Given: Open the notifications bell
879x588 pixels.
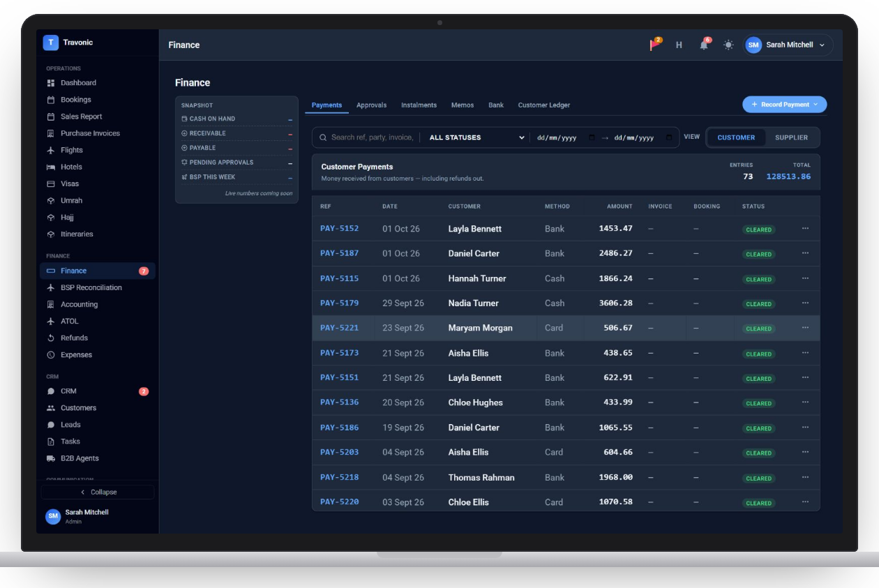Looking at the screenshot, I should [704, 45].
